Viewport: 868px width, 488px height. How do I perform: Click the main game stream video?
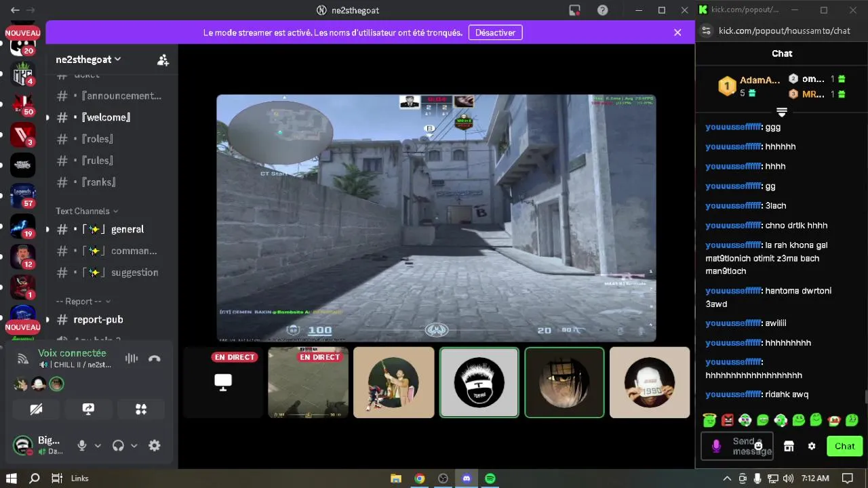pos(436,218)
